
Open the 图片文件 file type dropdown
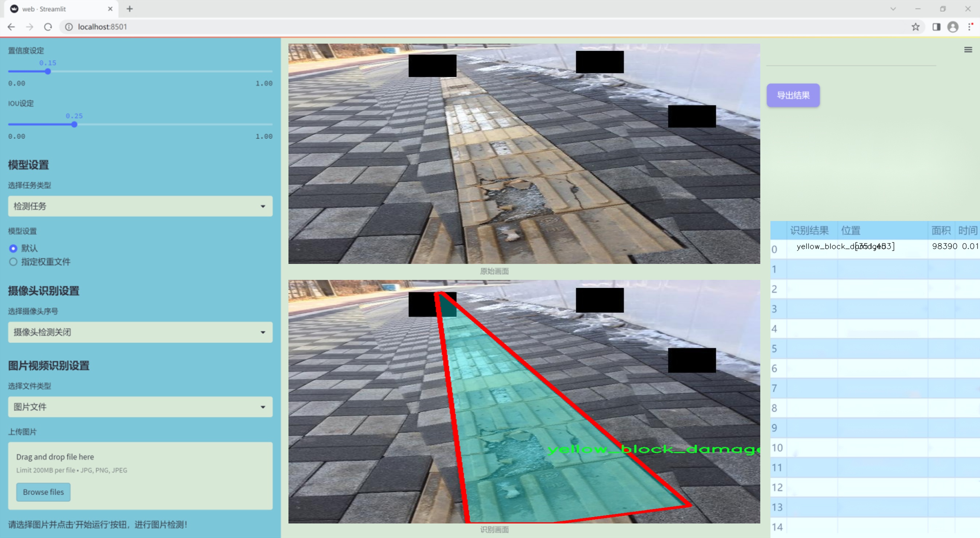[140, 407]
